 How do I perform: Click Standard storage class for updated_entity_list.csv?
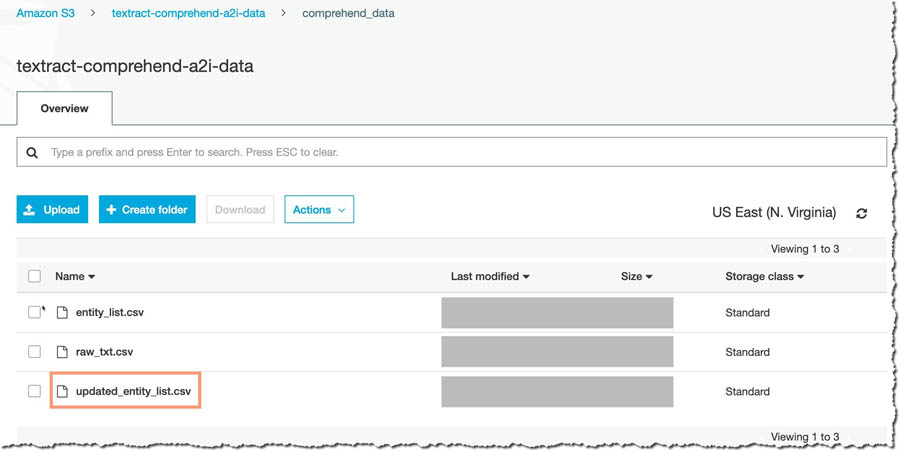click(747, 391)
